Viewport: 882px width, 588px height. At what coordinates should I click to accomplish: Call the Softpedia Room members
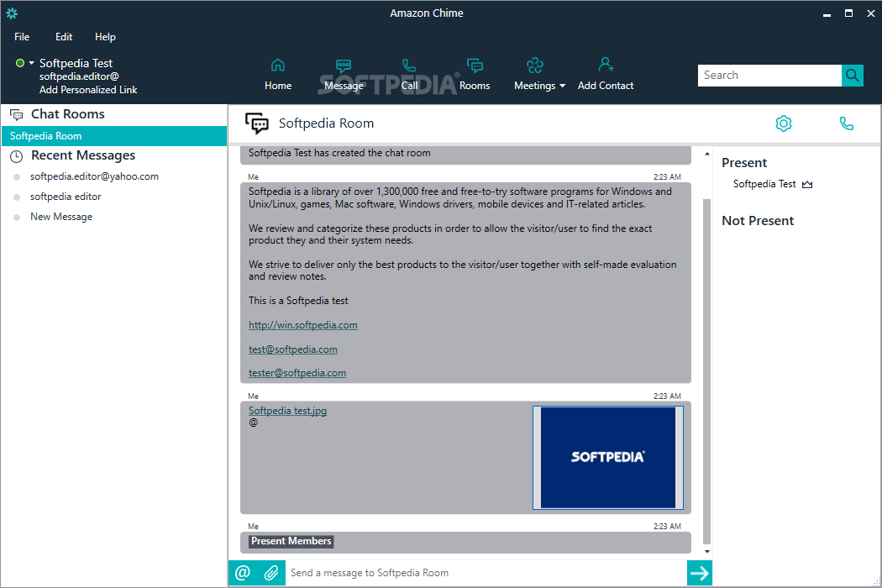click(x=846, y=123)
